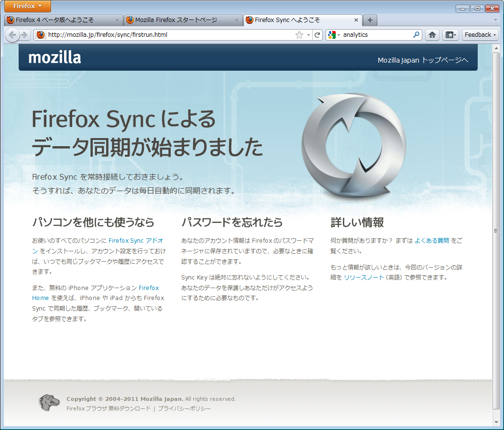
Task: Click the site favicon in the address bar
Action: tap(41, 35)
